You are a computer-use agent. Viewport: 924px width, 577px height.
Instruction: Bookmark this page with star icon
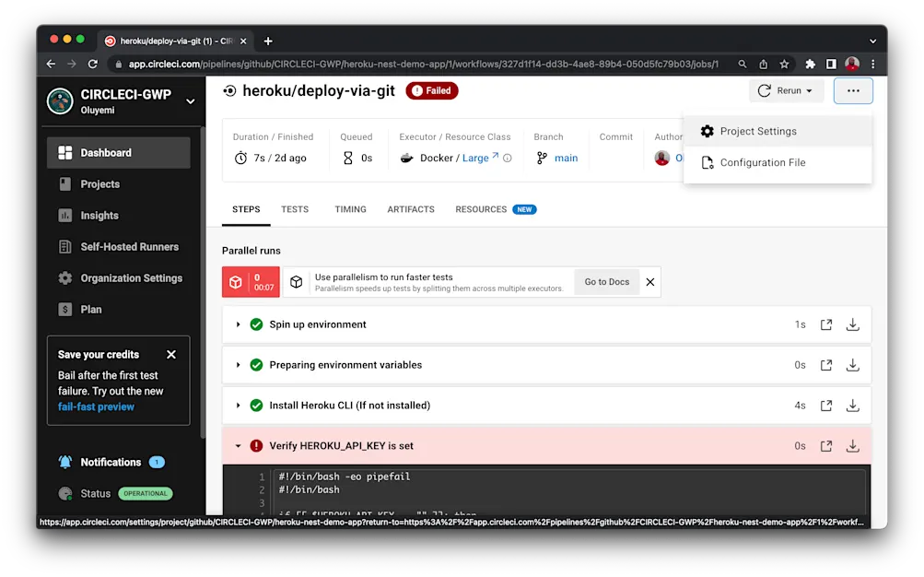784,65
